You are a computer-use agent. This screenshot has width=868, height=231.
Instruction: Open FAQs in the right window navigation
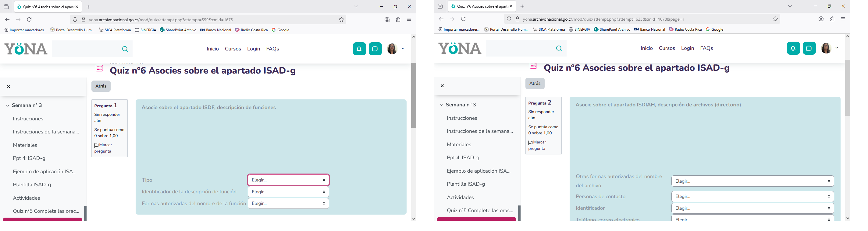[706, 48]
